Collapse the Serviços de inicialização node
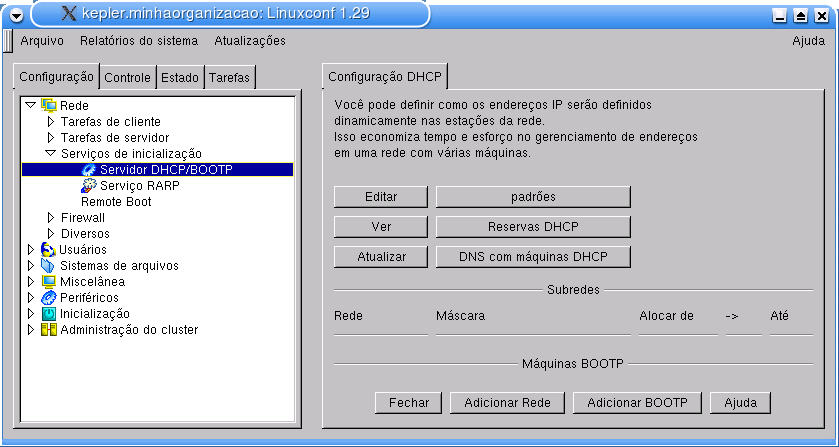This screenshot has height=447, width=839. pos(51,153)
